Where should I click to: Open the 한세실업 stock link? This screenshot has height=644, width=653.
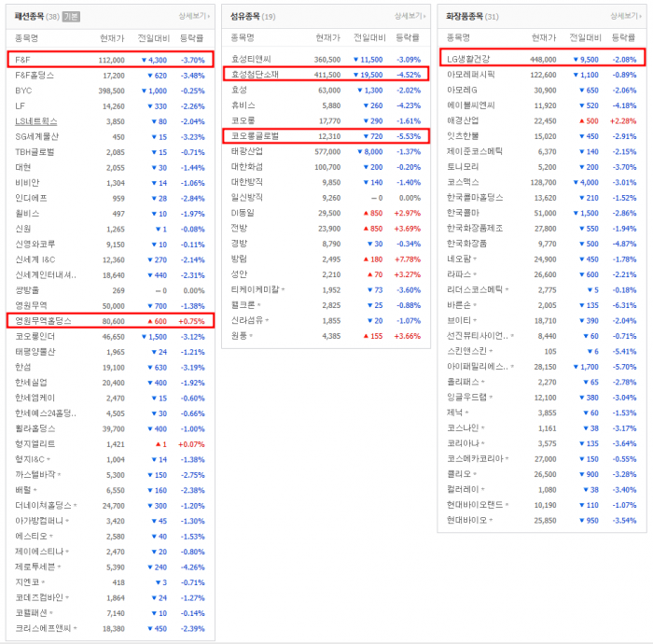tap(31, 383)
